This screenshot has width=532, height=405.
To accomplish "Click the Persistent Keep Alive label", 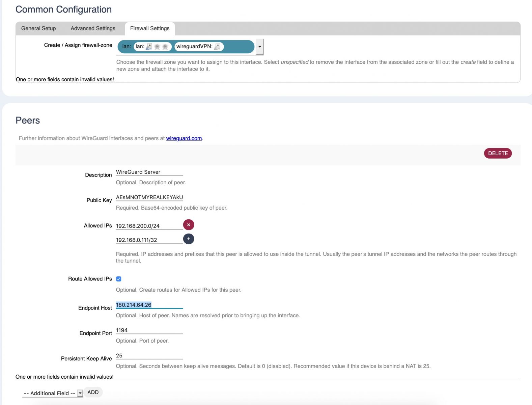I will pos(86,358).
